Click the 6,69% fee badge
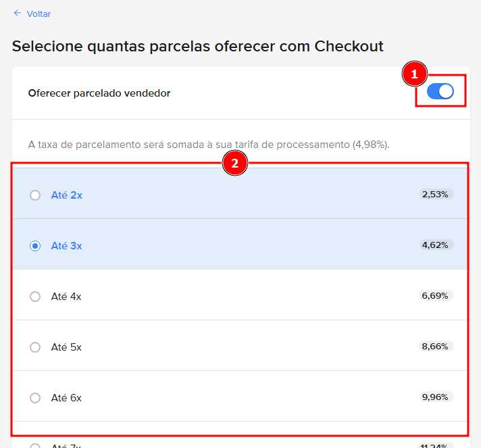Image resolution: width=481 pixels, height=448 pixels. [435, 296]
